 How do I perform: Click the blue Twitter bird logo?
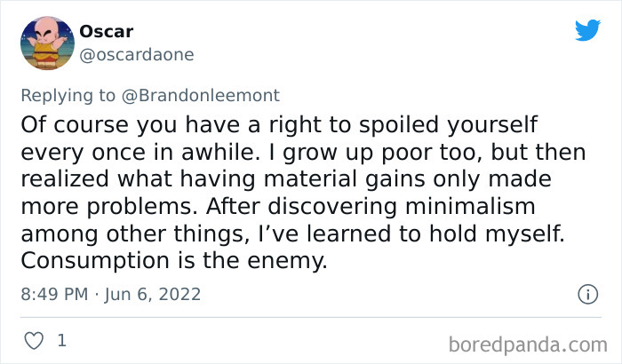(x=587, y=29)
